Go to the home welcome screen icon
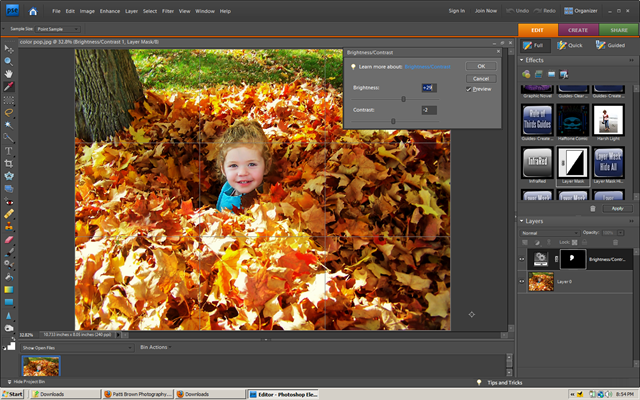This screenshot has height=400, width=640. (33, 11)
